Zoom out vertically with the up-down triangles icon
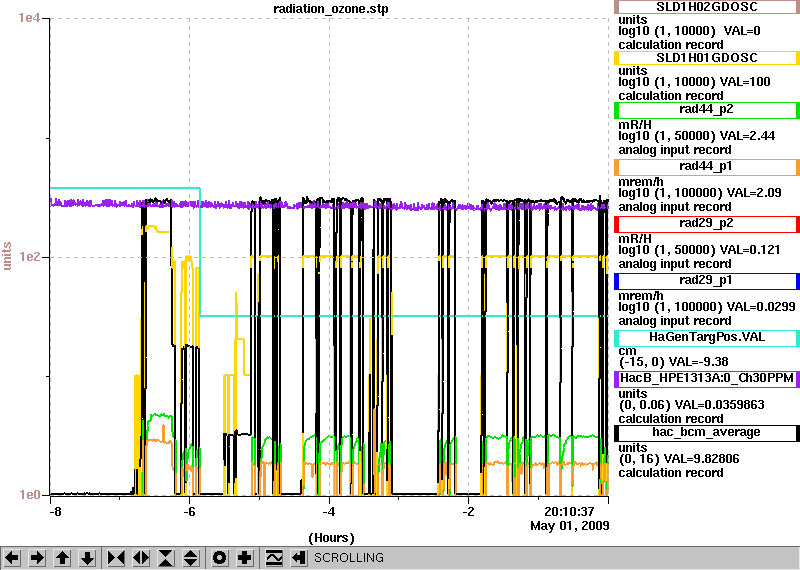This screenshot has width=800, height=570. (x=191, y=558)
